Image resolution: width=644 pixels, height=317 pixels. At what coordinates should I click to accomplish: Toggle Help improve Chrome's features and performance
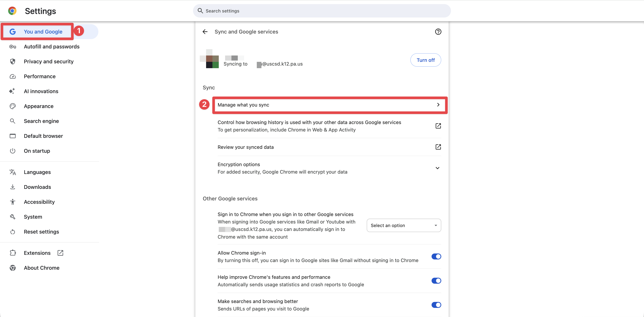(x=436, y=281)
